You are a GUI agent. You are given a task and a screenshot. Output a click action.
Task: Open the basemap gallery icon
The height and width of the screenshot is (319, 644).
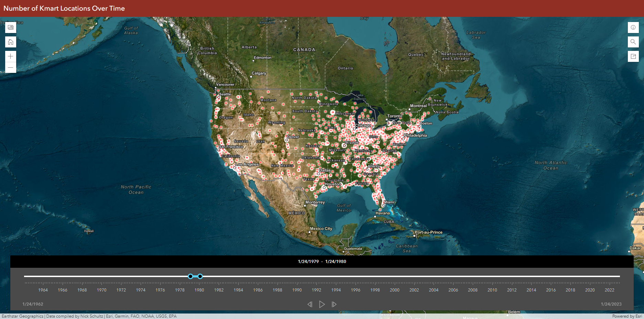pos(11,27)
